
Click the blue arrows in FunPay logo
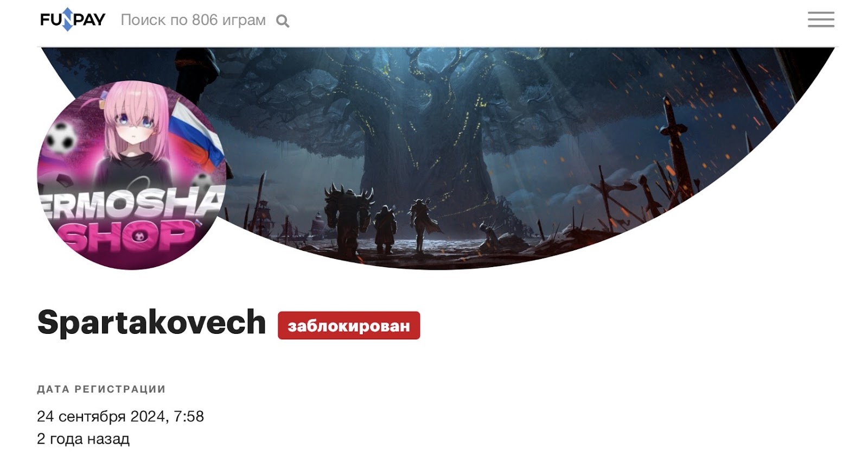point(67,20)
